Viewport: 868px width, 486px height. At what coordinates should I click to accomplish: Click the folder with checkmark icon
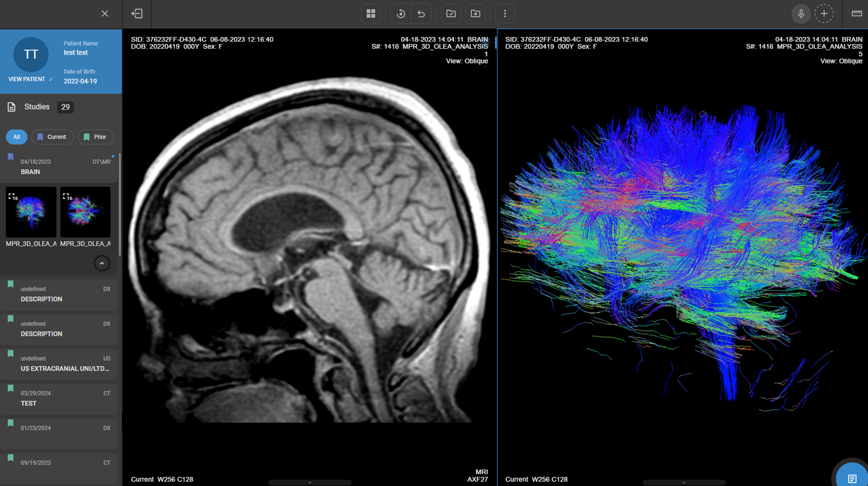(x=451, y=14)
